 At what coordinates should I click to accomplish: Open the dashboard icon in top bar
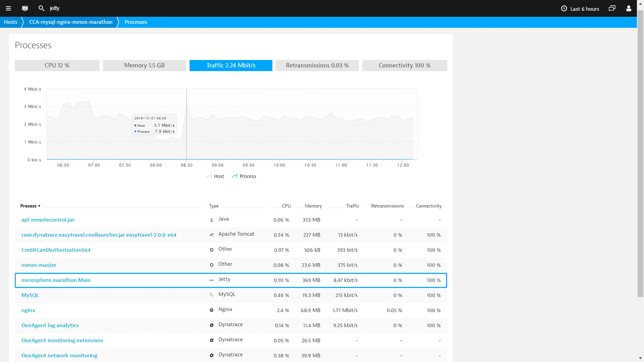(x=25, y=8)
